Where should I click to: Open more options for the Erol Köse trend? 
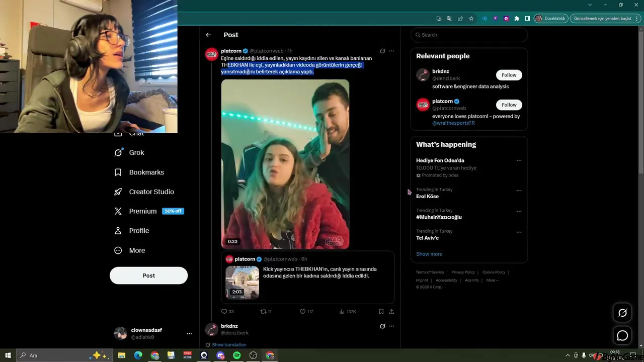(519, 191)
